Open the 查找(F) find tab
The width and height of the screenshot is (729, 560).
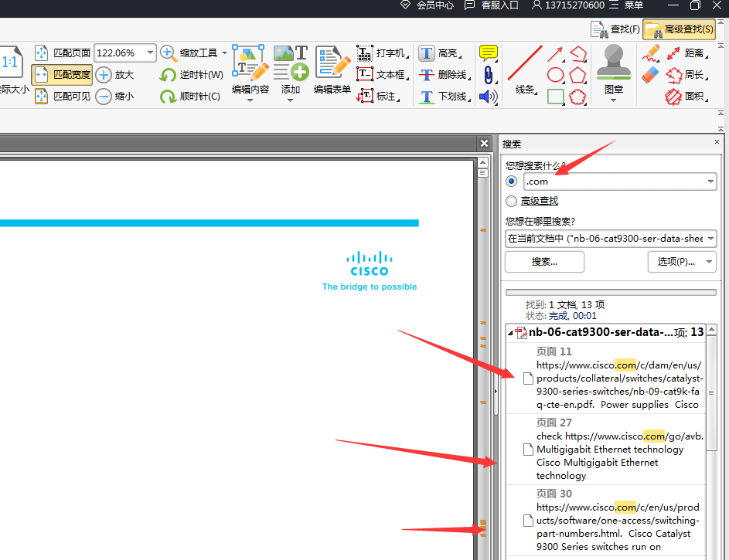coord(615,29)
